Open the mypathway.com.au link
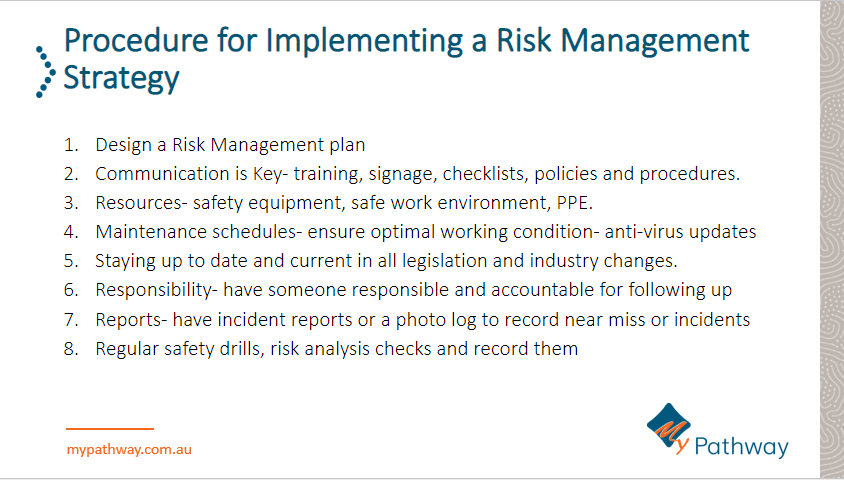 click(x=129, y=450)
